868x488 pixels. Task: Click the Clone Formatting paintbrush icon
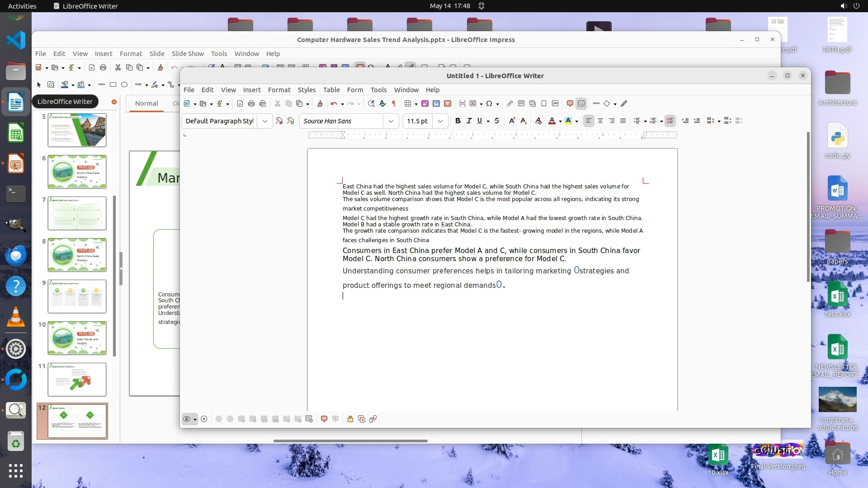(320, 103)
